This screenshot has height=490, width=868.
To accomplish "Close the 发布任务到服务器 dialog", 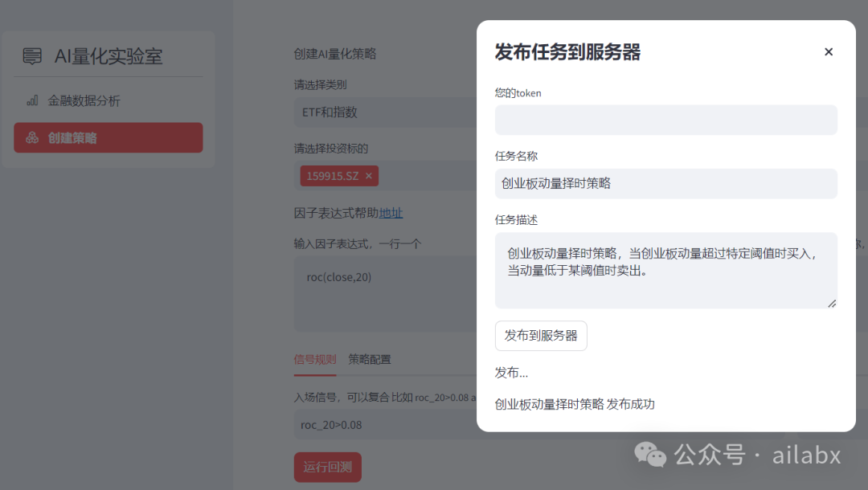I will click(x=829, y=51).
